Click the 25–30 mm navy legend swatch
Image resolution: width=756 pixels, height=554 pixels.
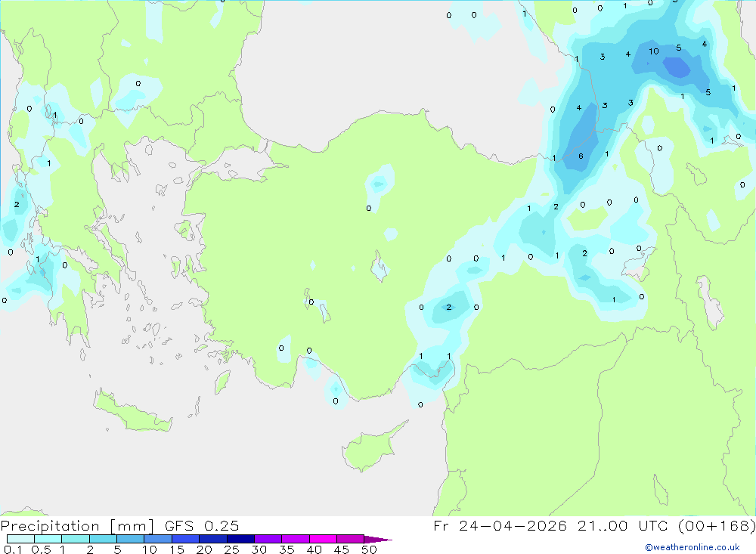tap(240, 539)
